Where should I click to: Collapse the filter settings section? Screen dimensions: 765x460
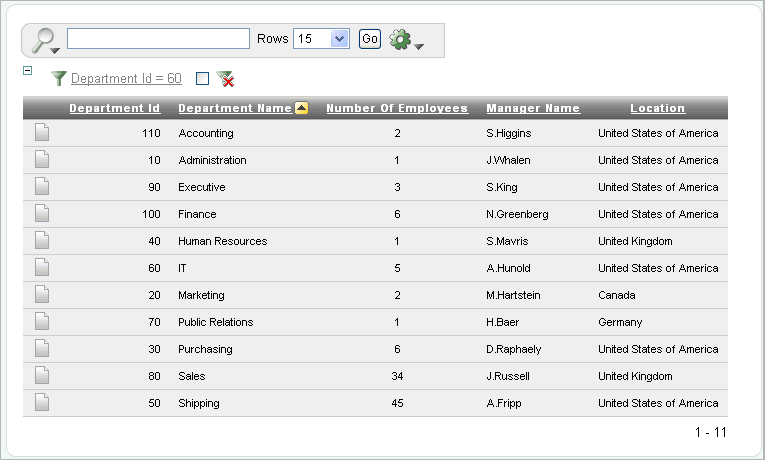[27, 71]
